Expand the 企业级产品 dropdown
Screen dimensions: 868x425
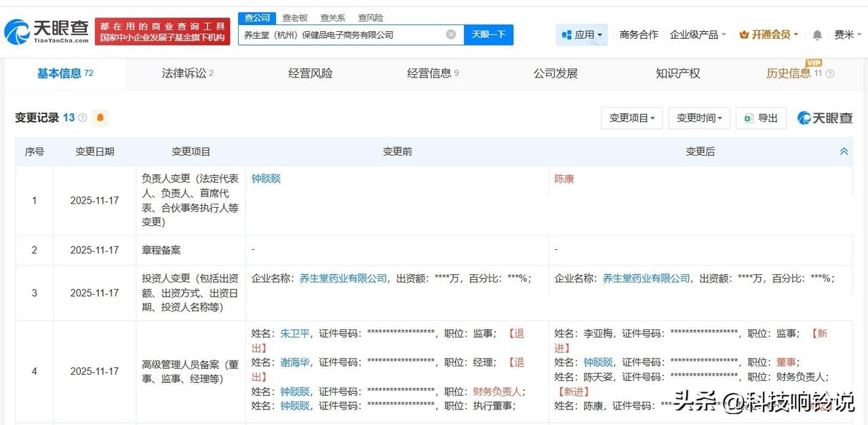pos(698,35)
